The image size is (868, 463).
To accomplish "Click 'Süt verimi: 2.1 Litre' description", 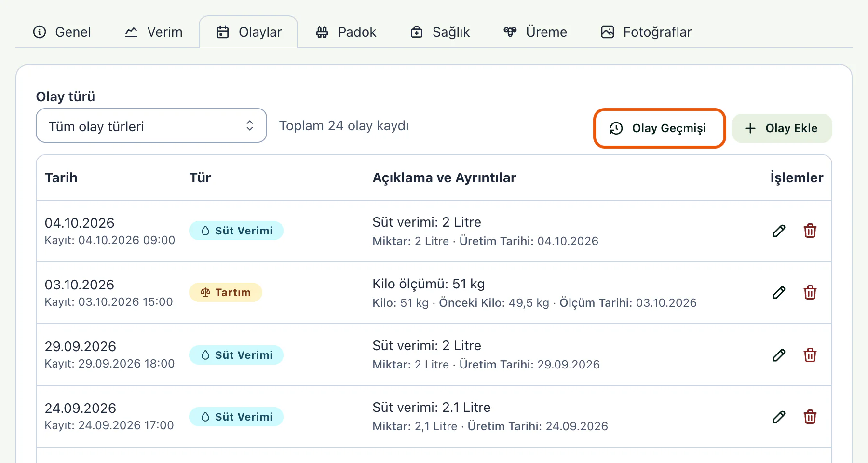I will click(x=432, y=407).
